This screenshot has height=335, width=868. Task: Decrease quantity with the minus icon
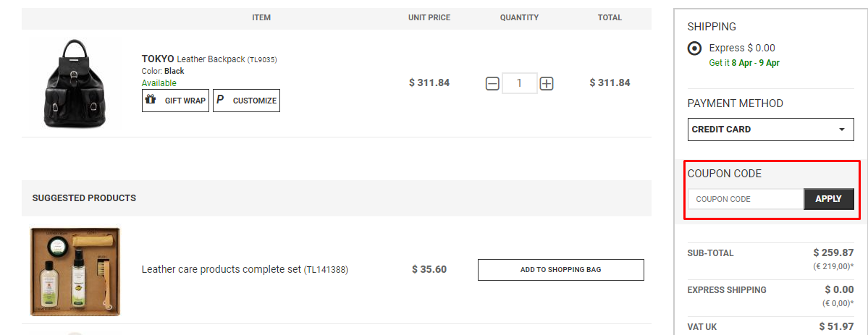pyautogui.click(x=492, y=84)
